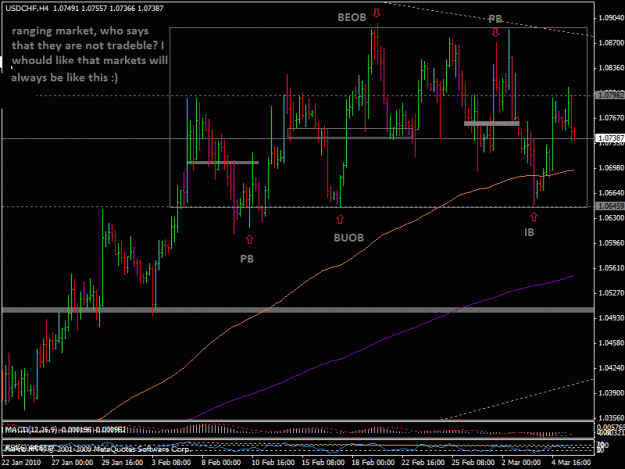Click price scale value 1.08700

[x=611, y=43]
